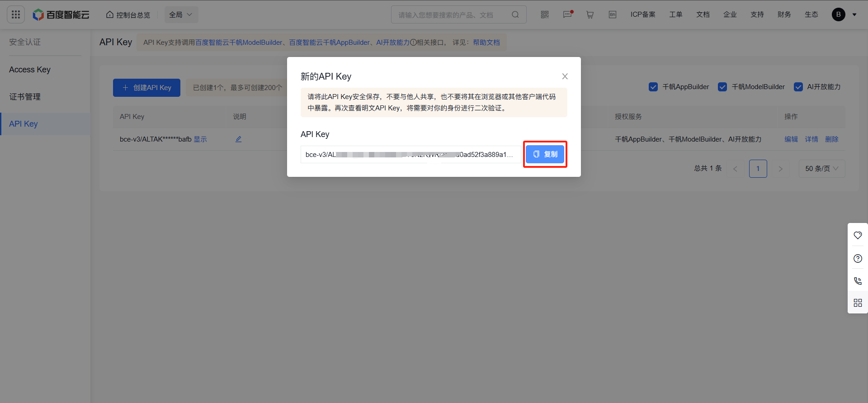868x403 pixels.
Task: Open 生态 menu
Action: pos(811,14)
